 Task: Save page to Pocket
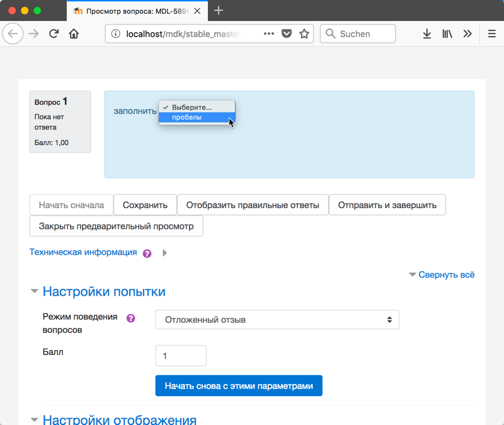point(287,33)
